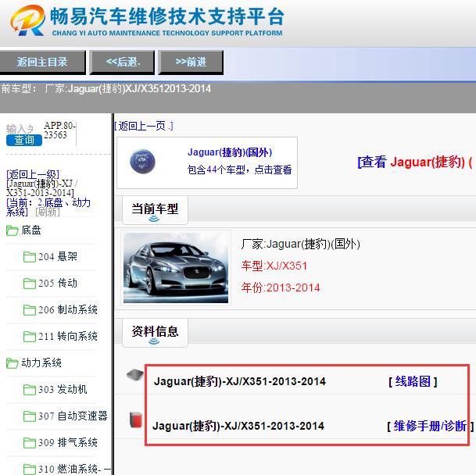Click the 年份:2013-2014 text

(x=281, y=287)
